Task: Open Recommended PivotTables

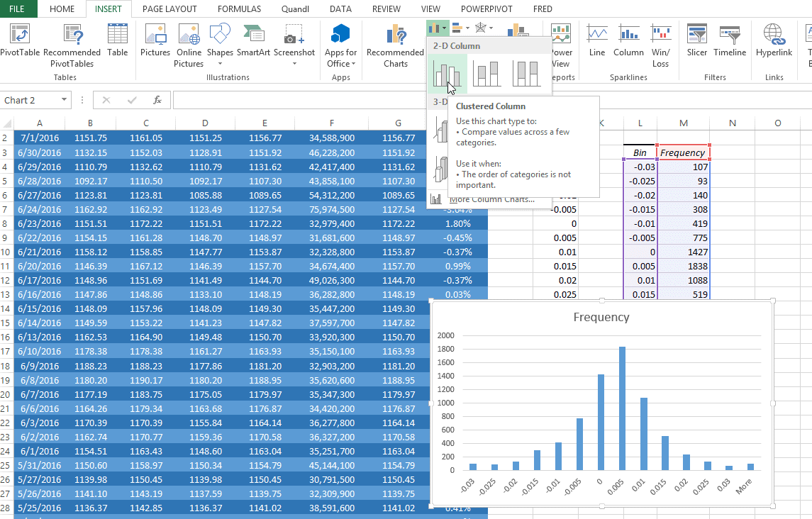Action: 72,45
